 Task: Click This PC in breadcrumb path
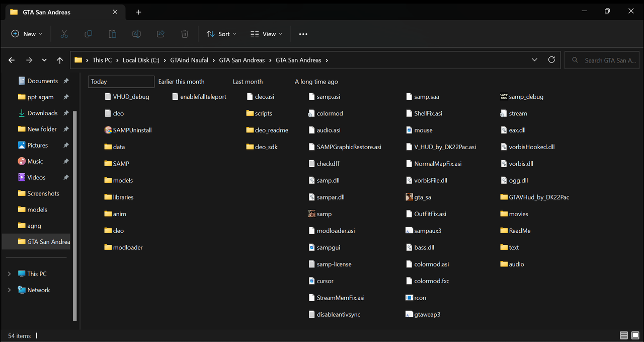pyautogui.click(x=102, y=60)
